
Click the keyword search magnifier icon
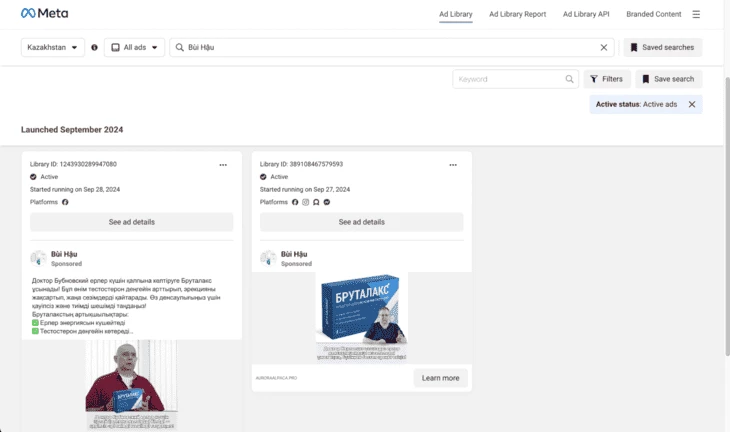[569, 79]
